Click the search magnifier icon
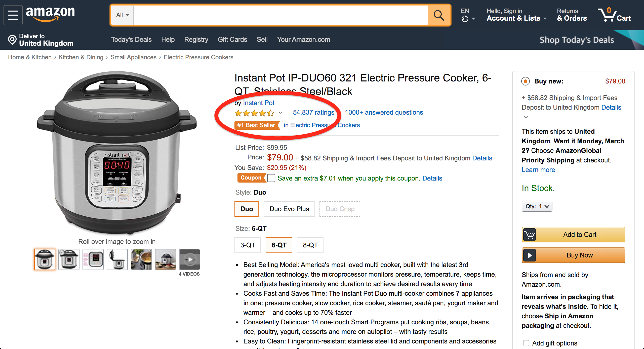 (439, 15)
